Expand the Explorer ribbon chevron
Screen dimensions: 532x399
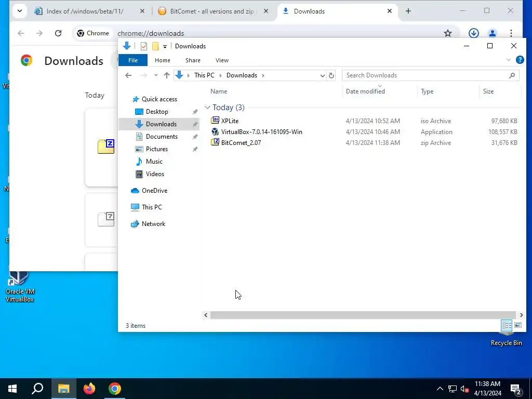pyautogui.click(x=508, y=60)
